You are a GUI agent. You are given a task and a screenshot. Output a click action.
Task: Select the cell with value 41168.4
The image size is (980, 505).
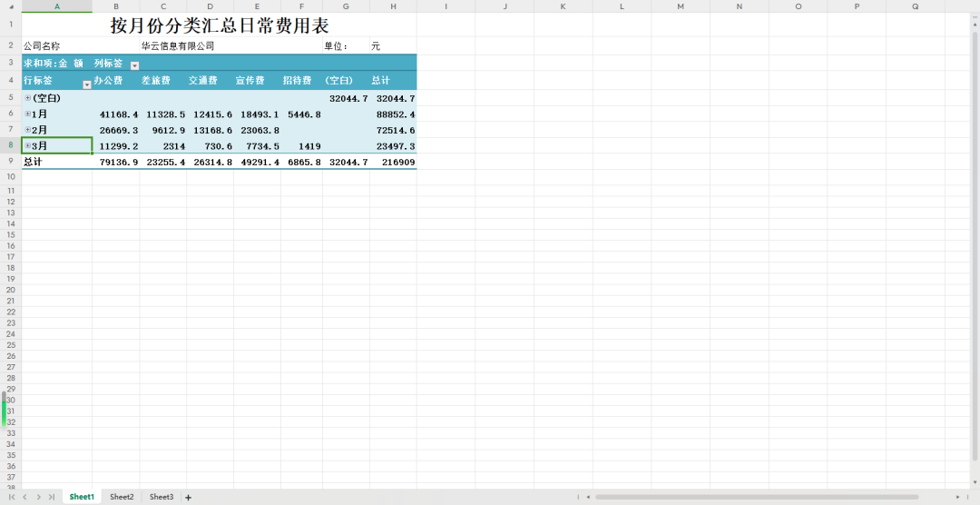(116, 114)
